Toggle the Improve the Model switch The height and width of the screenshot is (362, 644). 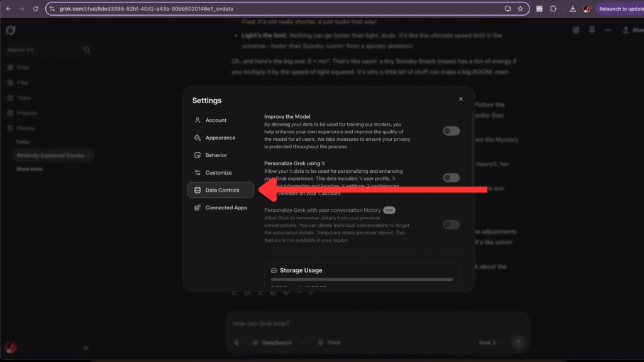point(451,131)
